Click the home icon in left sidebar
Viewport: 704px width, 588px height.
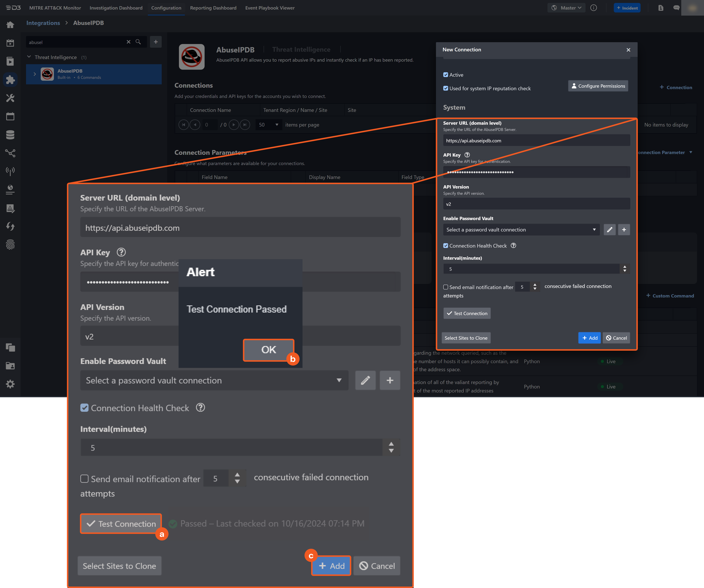pyautogui.click(x=10, y=25)
